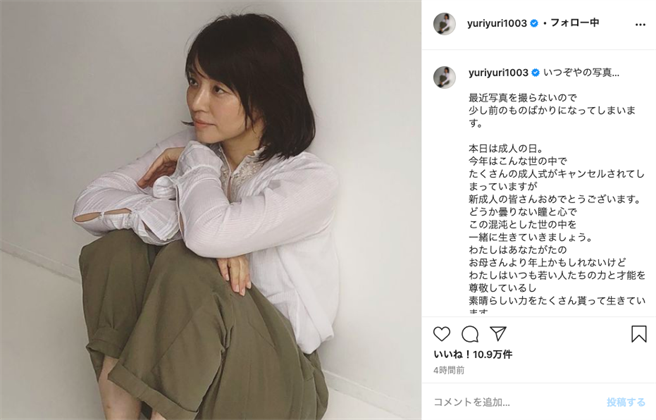Open the yuriyuri1003 profile from the header
The width and height of the screenshot is (656, 420).
tap(497, 23)
